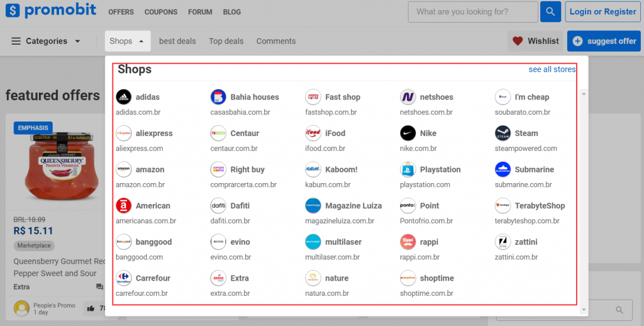Viewport: 644px width, 326px height.
Task: Click the adidas store logo icon
Action: pyautogui.click(x=124, y=97)
